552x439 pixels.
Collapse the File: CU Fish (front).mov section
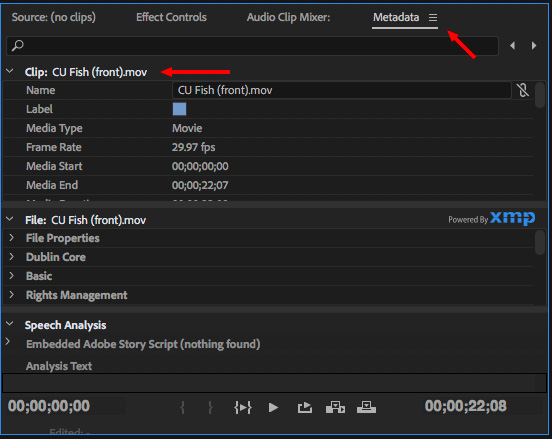click(x=10, y=219)
